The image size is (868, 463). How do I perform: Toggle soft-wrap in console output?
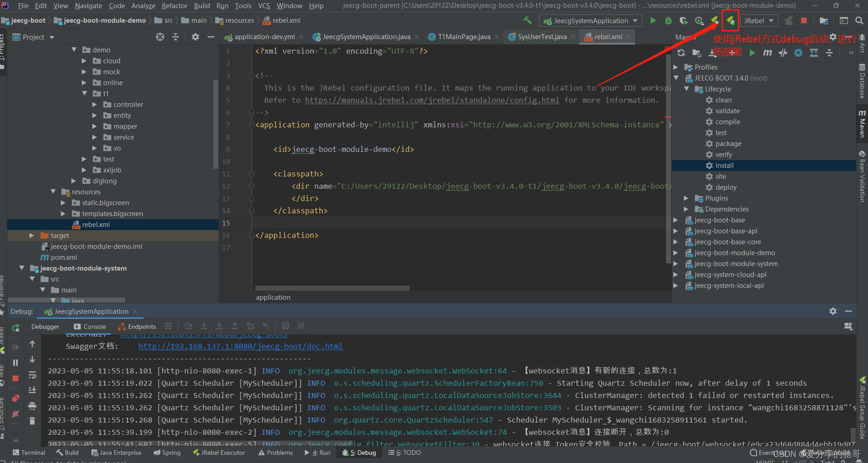click(32, 375)
